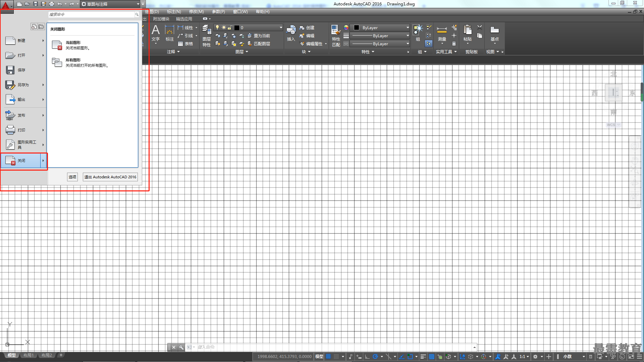The width and height of the screenshot is (644, 362).
Task: Click the Plot printer icon in quick access toolbar
Action: pyautogui.click(x=51, y=4)
